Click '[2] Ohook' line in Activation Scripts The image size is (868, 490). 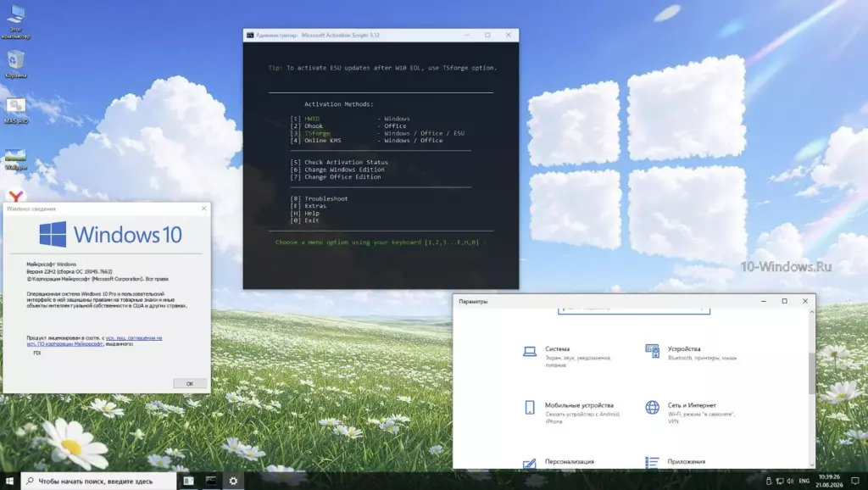tap(348, 125)
